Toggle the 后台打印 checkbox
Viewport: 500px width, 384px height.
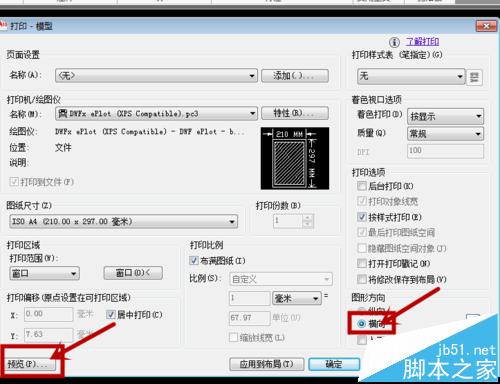362,186
